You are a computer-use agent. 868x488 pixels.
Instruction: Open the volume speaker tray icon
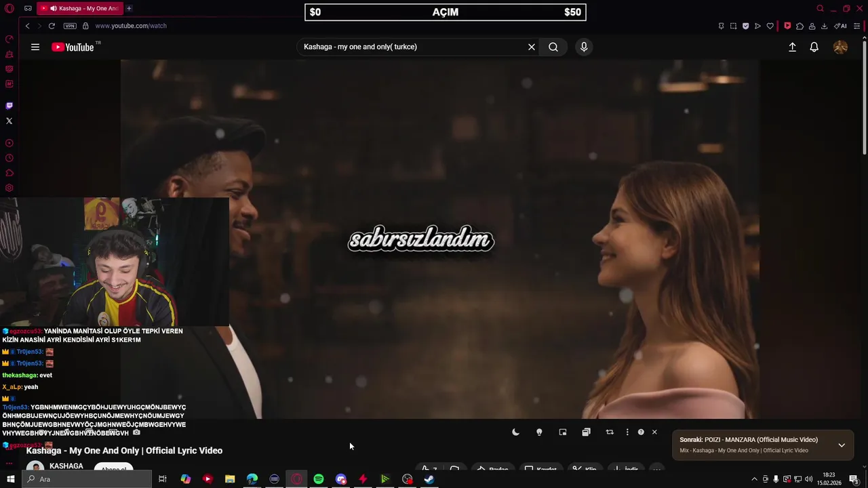(x=809, y=479)
